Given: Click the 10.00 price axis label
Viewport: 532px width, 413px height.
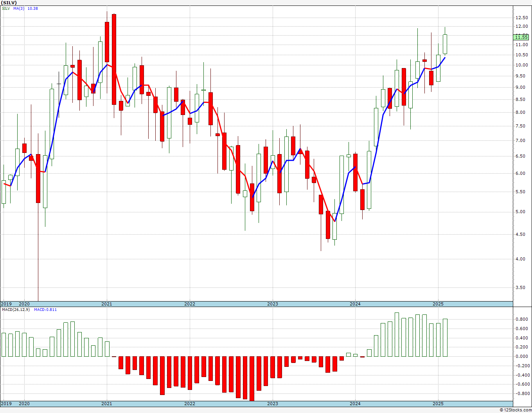Looking at the screenshot, I should [x=521, y=65].
